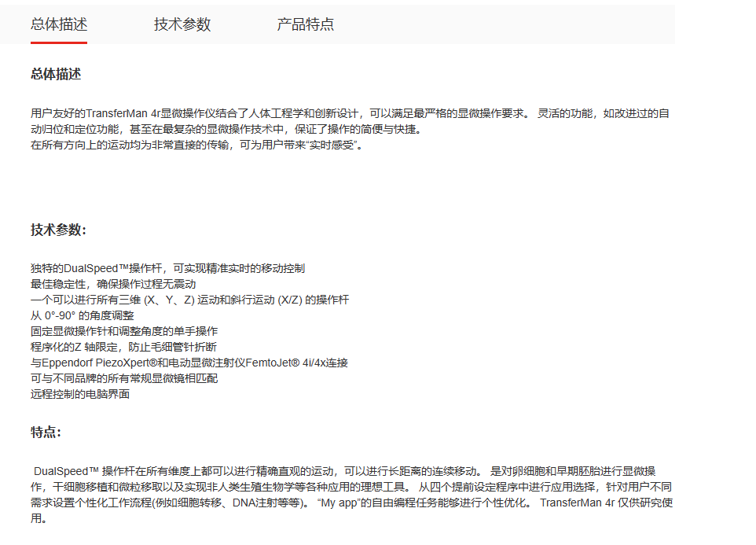Click the line 从 0°-90° 的角度调整

[x=83, y=315]
